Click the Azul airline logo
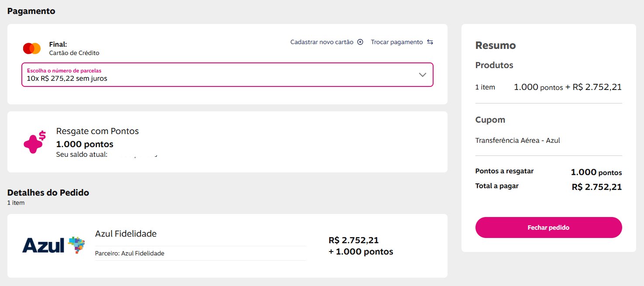This screenshot has height=286, width=644. (x=53, y=245)
